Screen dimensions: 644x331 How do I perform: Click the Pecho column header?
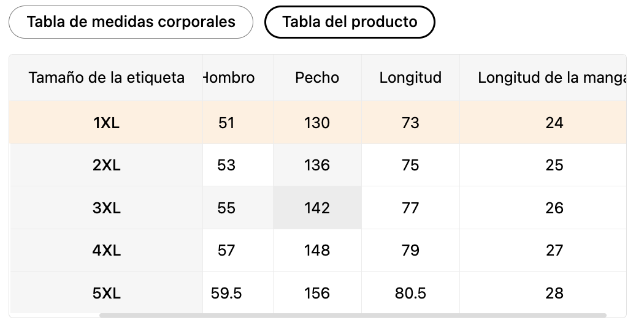click(317, 78)
